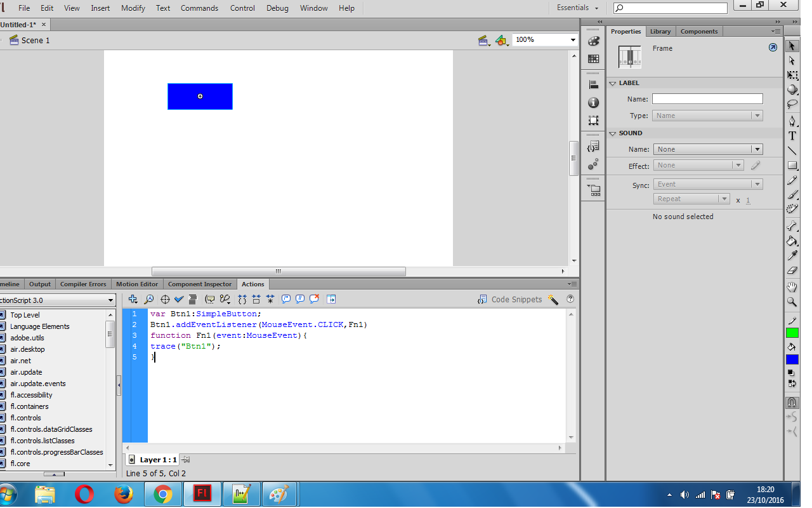812x508 pixels.
Task: Auto format the script in Actions panel
Action: click(x=192, y=299)
